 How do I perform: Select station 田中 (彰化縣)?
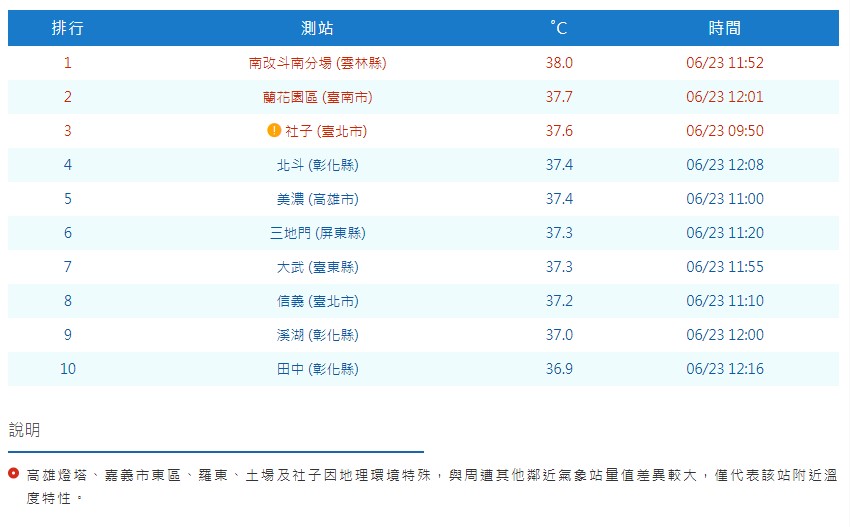coord(317,369)
